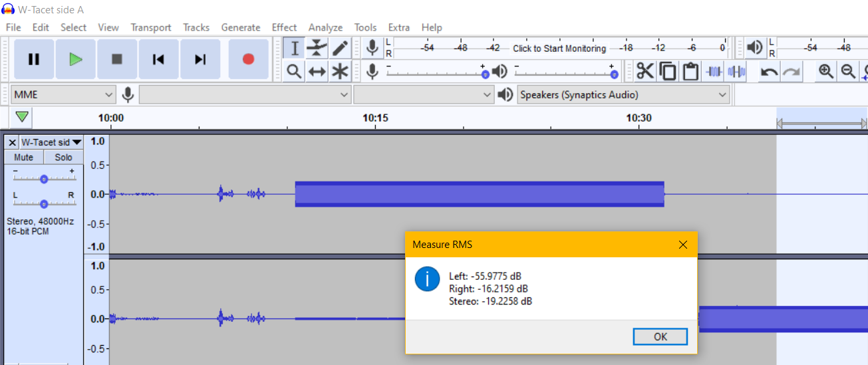Image resolution: width=868 pixels, height=365 pixels.
Task: Open the Transport menu
Action: tap(151, 27)
